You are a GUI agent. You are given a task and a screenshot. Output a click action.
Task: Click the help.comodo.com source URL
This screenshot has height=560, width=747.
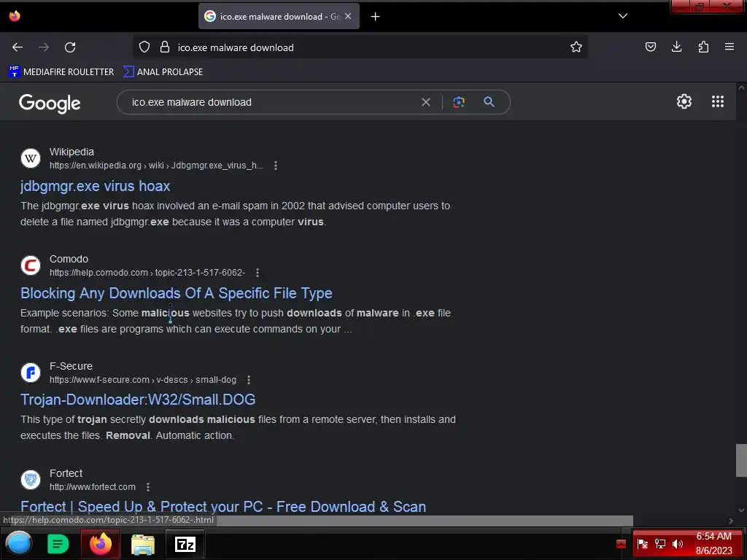point(147,273)
